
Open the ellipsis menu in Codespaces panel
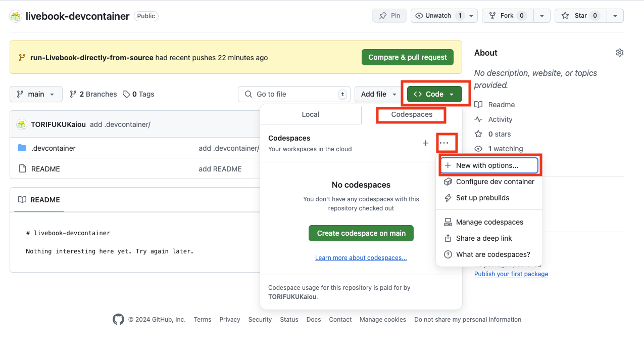pyautogui.click(x=447, y=143)
